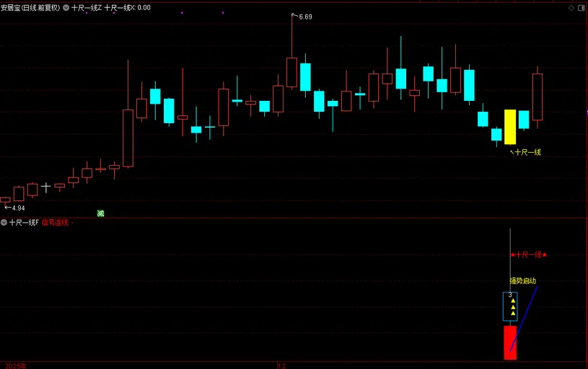Viewport: 588px width, 369px height.
Task: Click the 2025年 date label on axis
Action: (x=14, y=365)
